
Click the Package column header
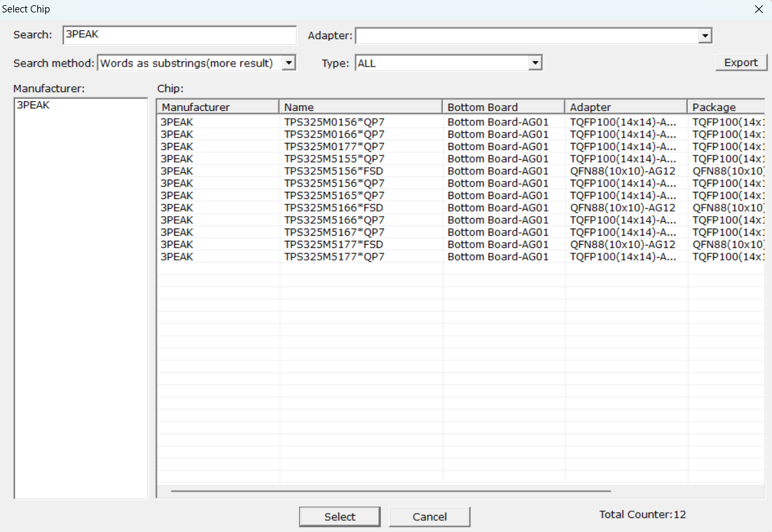tap(726, 107)
